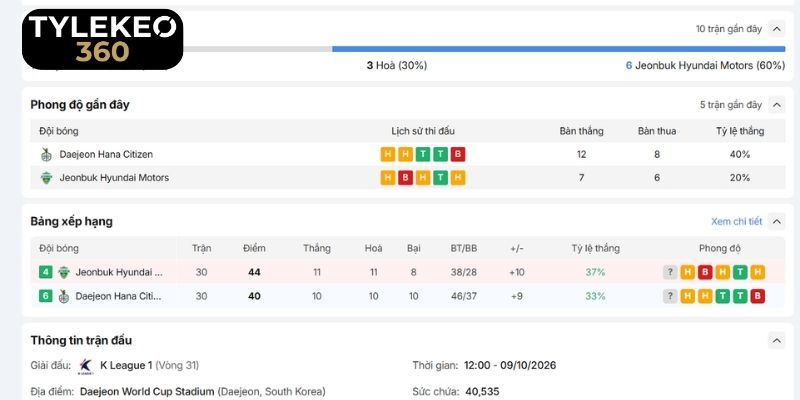
Task: Click (Vòng 31) round label
Action: click(x=177, y=366)
